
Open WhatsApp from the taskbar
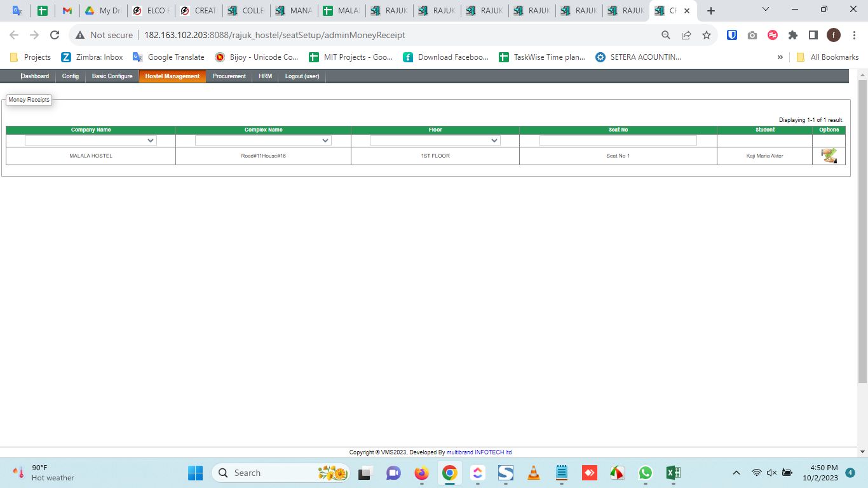click(646, 473)
